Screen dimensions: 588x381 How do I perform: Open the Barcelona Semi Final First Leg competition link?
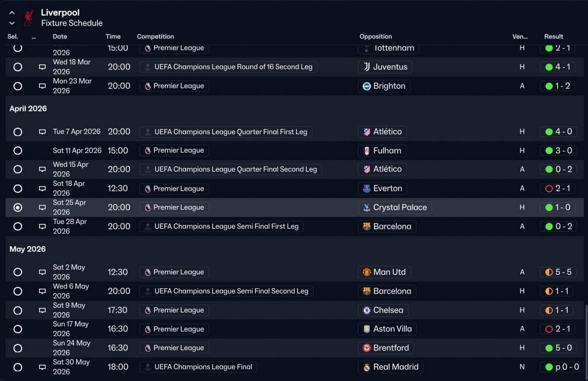coord(221,227)
